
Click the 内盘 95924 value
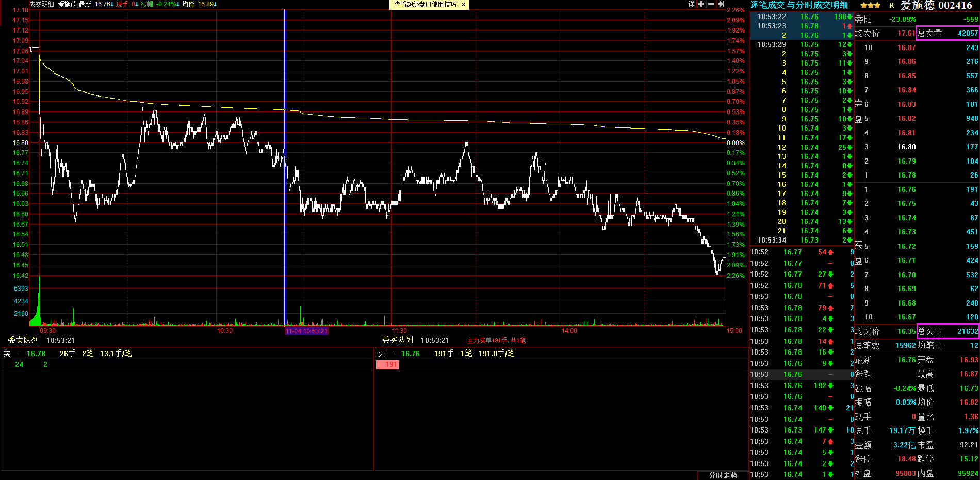tap(968, 473)
